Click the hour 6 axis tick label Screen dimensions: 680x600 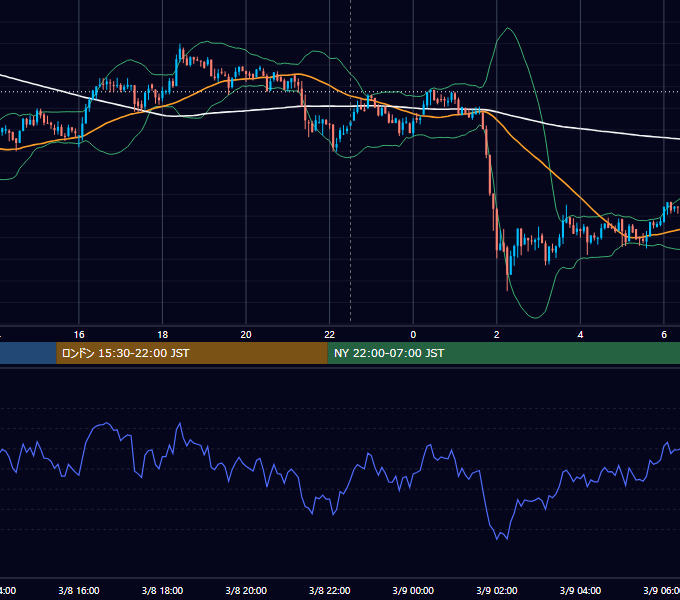[x=664, y=335]
